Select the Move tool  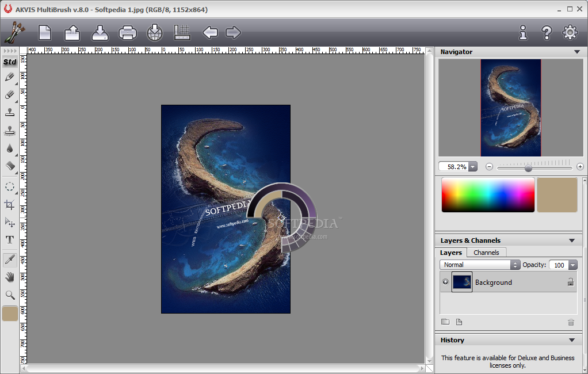(x=10, y=222)
